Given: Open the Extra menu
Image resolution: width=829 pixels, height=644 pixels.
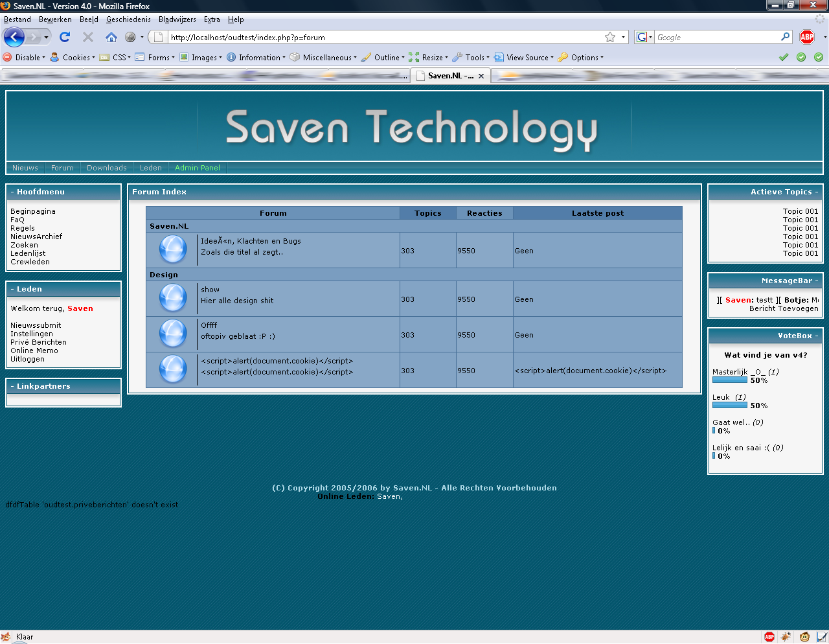Looking at the screenshot, I should click(212, 19).
